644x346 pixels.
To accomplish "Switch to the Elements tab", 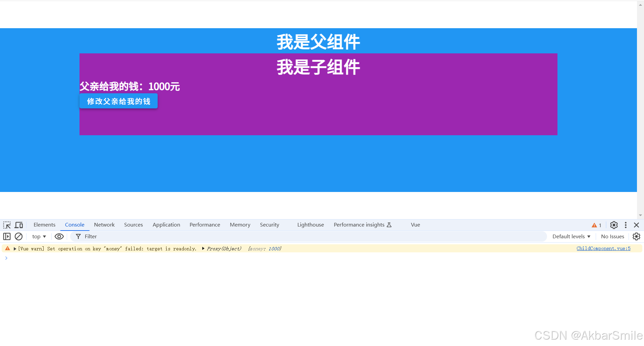I will click(45, 225).
